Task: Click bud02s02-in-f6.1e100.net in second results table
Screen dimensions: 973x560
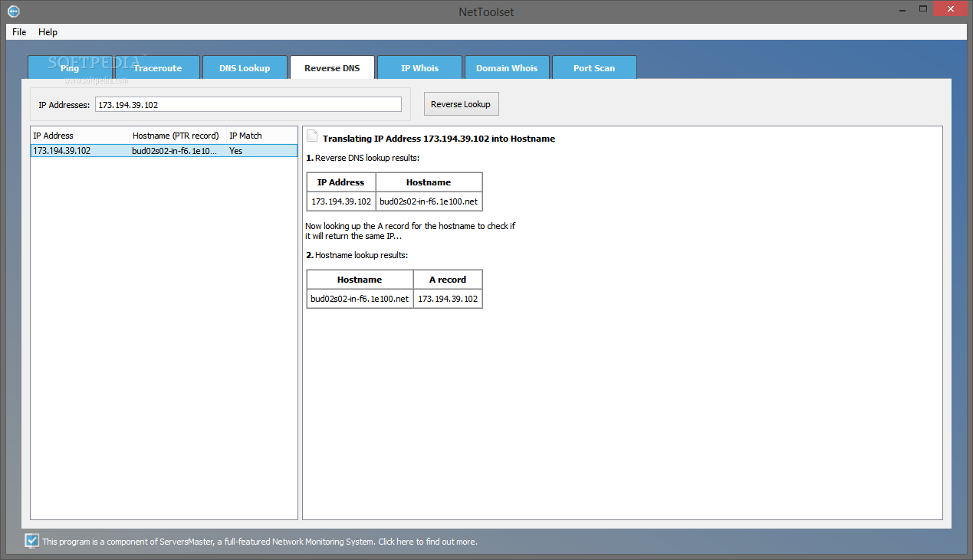Action: coord(360,299)
